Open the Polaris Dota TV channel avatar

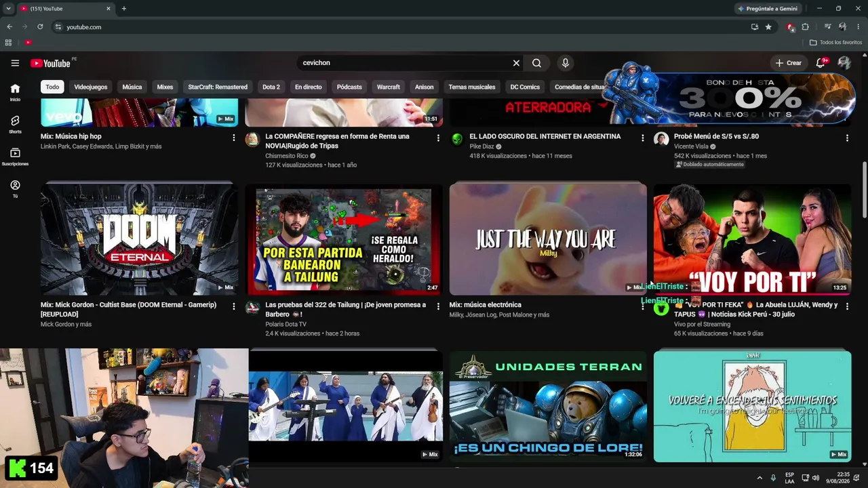252,308
